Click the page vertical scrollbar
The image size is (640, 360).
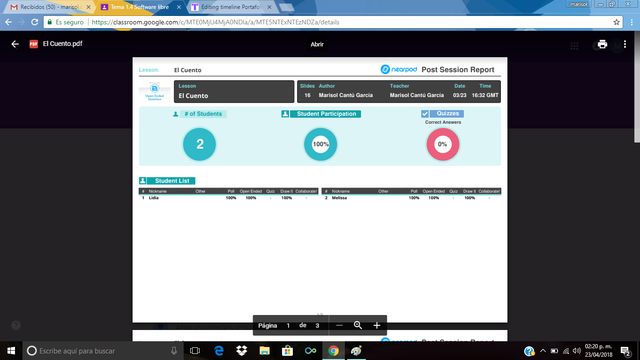(x=637, y=87)
